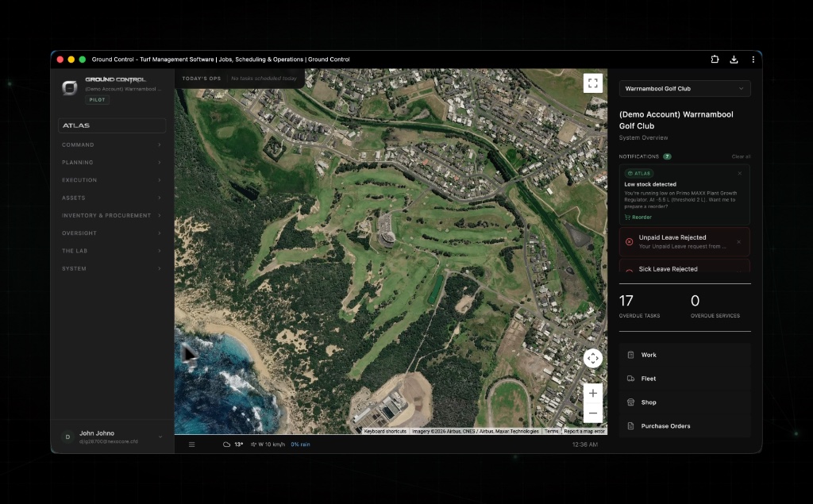The width and height of the screenshot is (813, 504).
Task: Toggle map fullscreen view
Action: point(592,83)
